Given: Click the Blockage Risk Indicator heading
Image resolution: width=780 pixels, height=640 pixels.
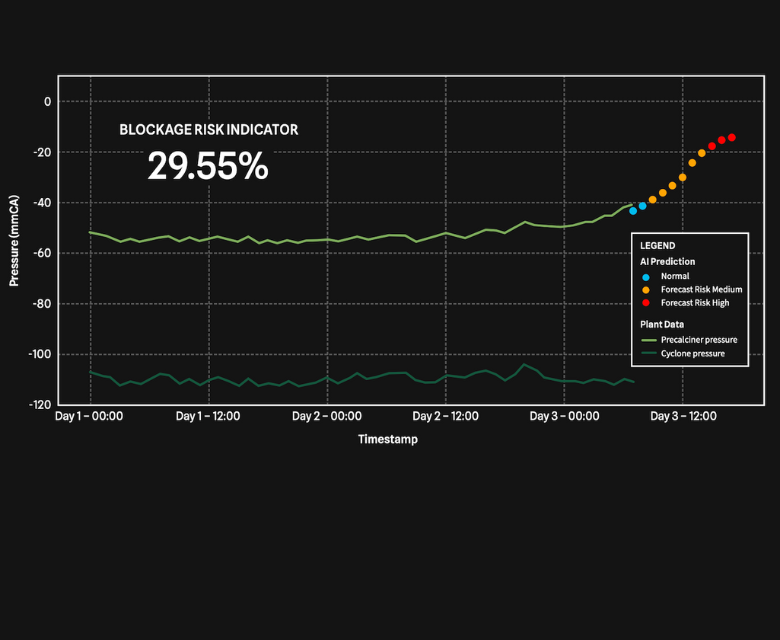Looking at the screenshot, I should pyautogui.click(x=208, y=130).
